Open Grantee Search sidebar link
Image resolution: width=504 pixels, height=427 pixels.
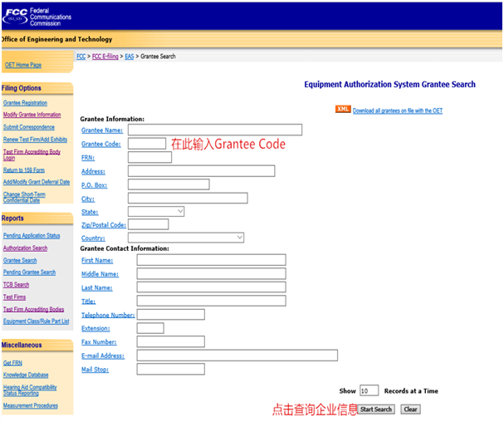[20, 261]
